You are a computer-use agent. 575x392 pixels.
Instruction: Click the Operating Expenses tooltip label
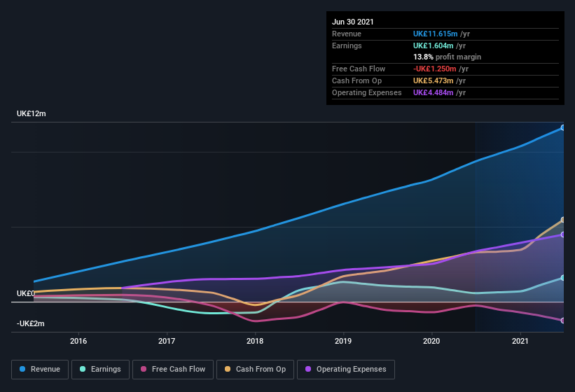(x=367, y=92)
